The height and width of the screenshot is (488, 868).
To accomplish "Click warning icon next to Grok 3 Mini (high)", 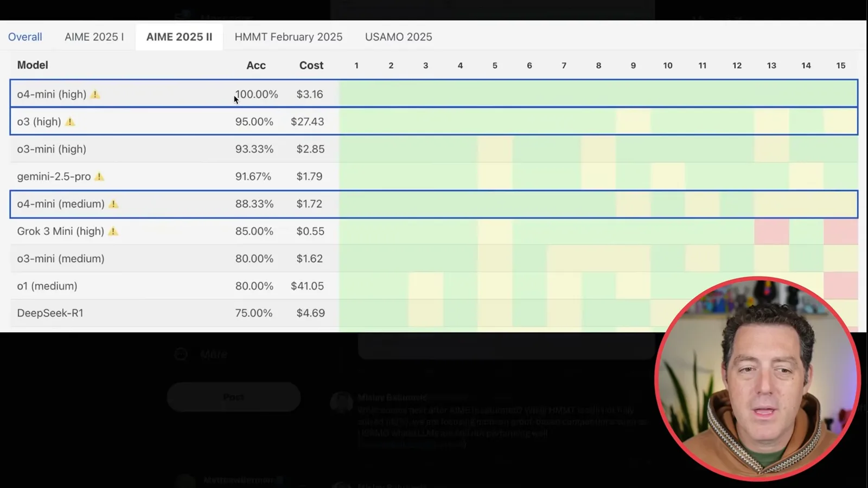I will 113,231.
